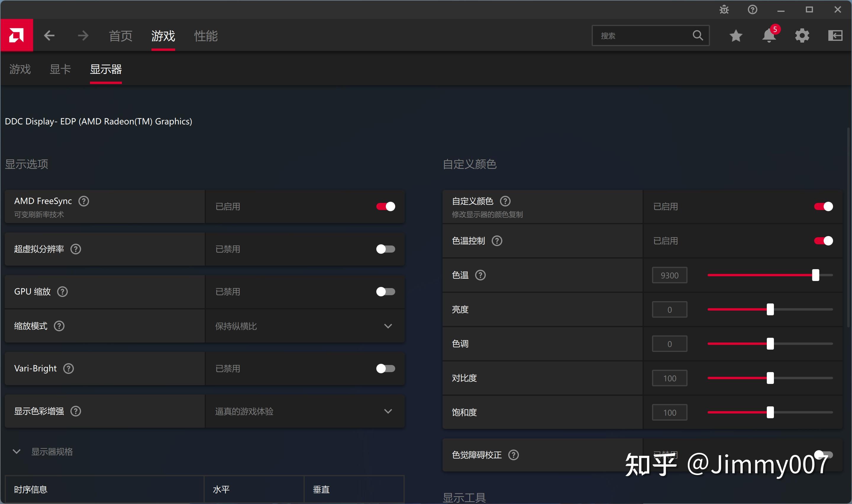Image resolution: width=852 pixels, height=504 pixels.
Task: Show help for 缩放模式
Action: point(59,326)
